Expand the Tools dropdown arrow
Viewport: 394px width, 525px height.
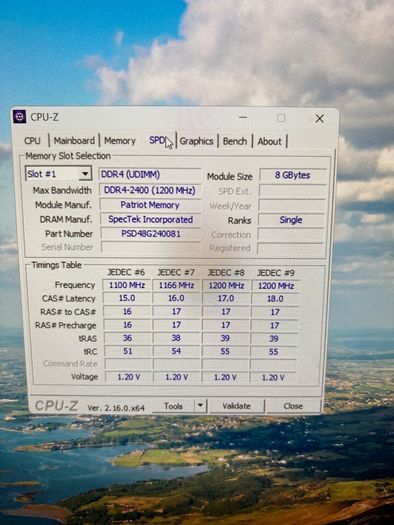[x=200, y=406]
